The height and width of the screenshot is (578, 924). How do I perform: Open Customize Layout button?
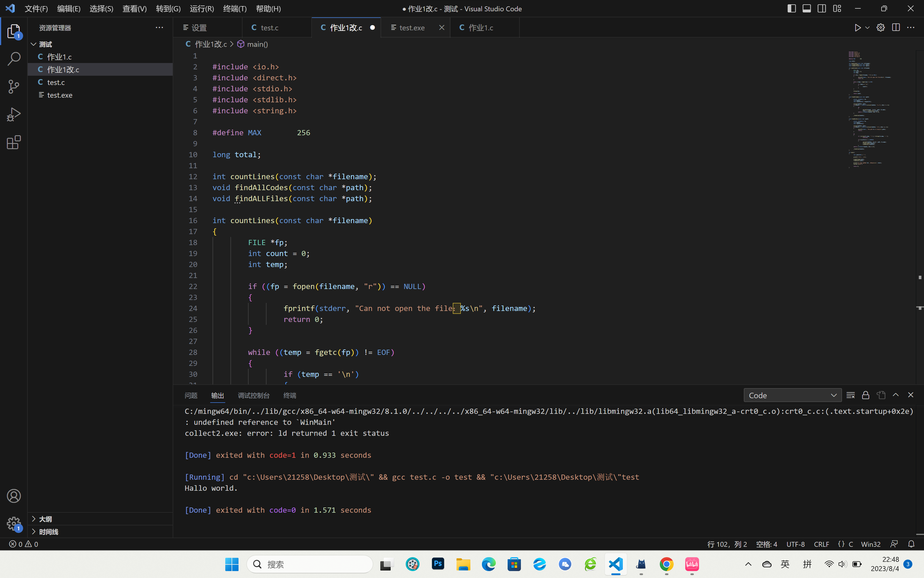click(837, 8)
